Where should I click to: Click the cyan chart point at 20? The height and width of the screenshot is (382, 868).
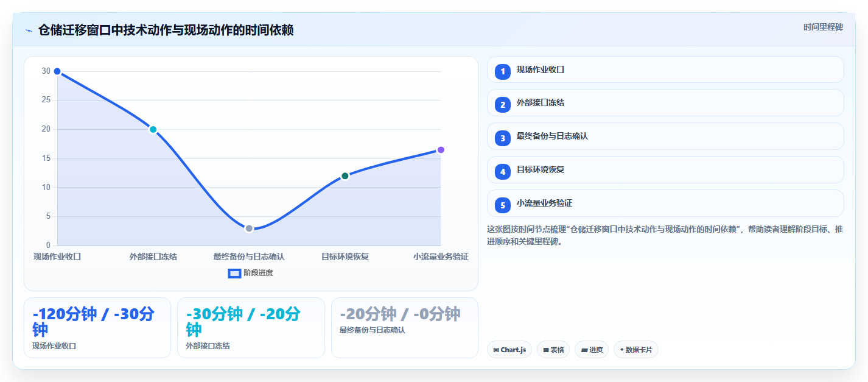[153, 129]
